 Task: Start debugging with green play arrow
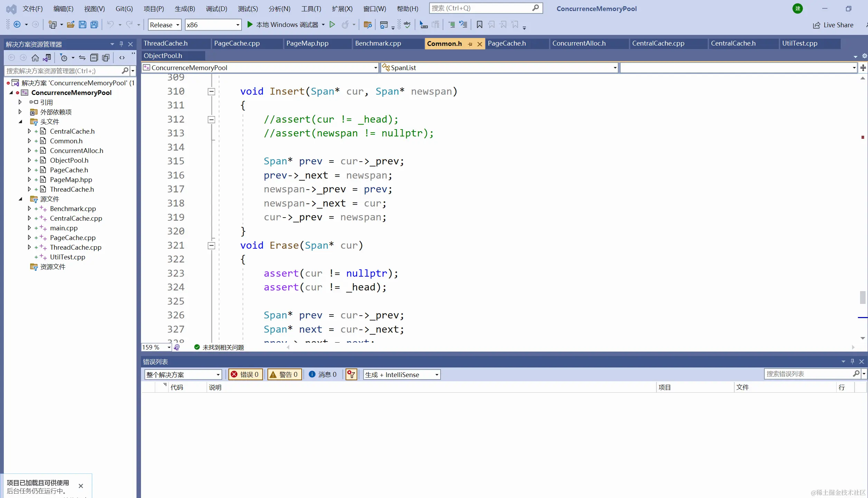250,25
